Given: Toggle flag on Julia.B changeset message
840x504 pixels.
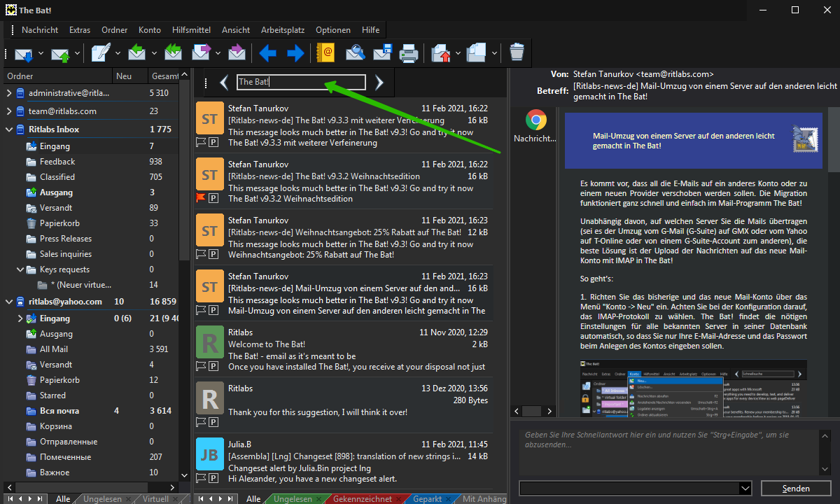Looking at the screenshot, I should tap(200, 478).
